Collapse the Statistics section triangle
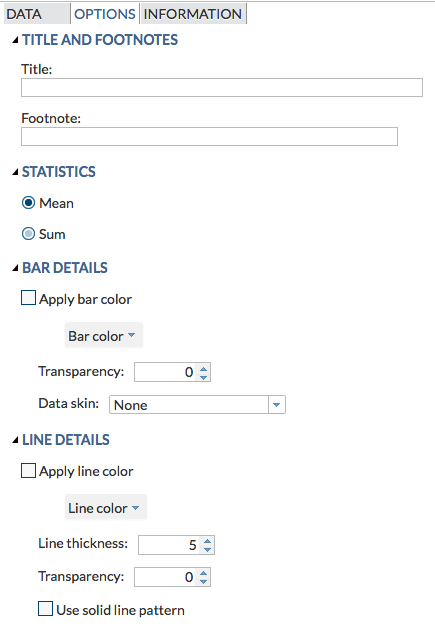 coord(15,172)
